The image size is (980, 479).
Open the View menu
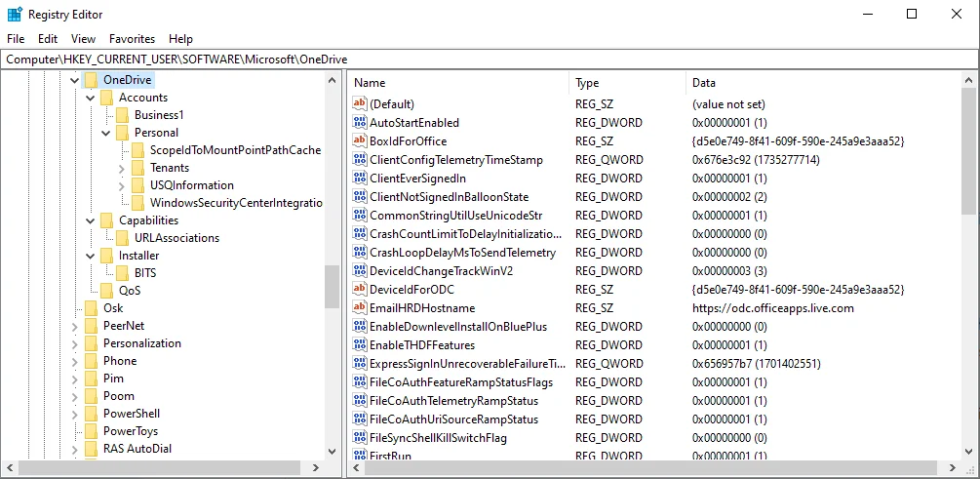(x=83, y=39)
